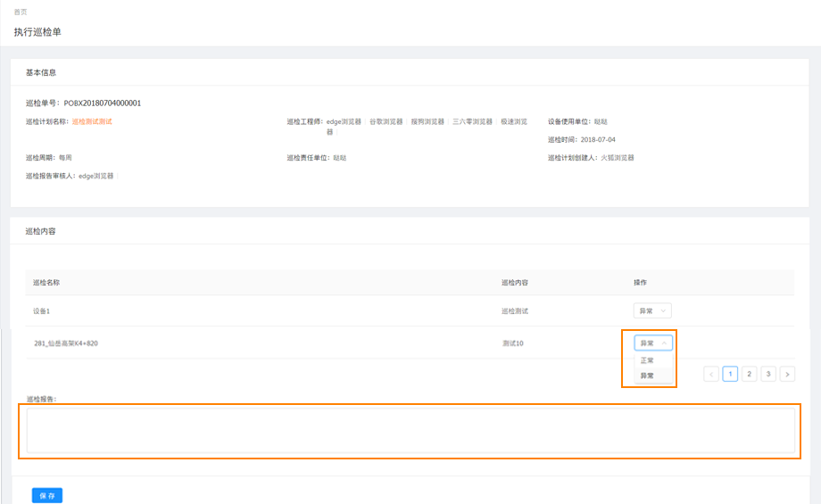Go to page 2 of the list

750,374
